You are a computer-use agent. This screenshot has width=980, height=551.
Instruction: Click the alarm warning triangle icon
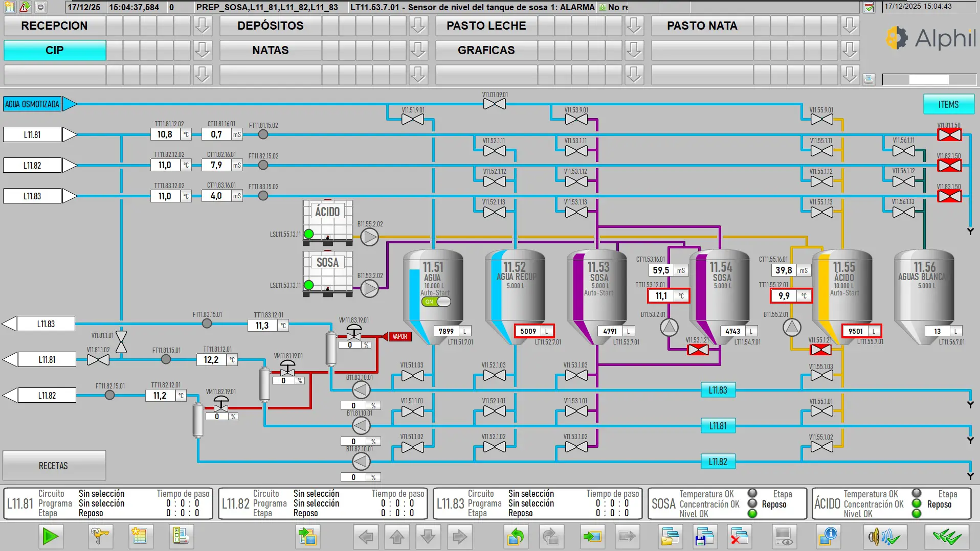[x=25, y=7]
